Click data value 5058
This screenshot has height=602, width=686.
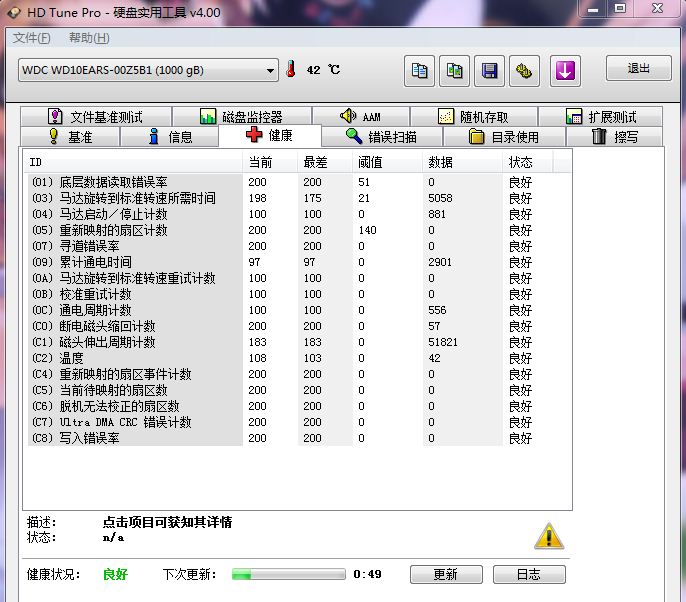pyautogui.click(x=440, y=198)
